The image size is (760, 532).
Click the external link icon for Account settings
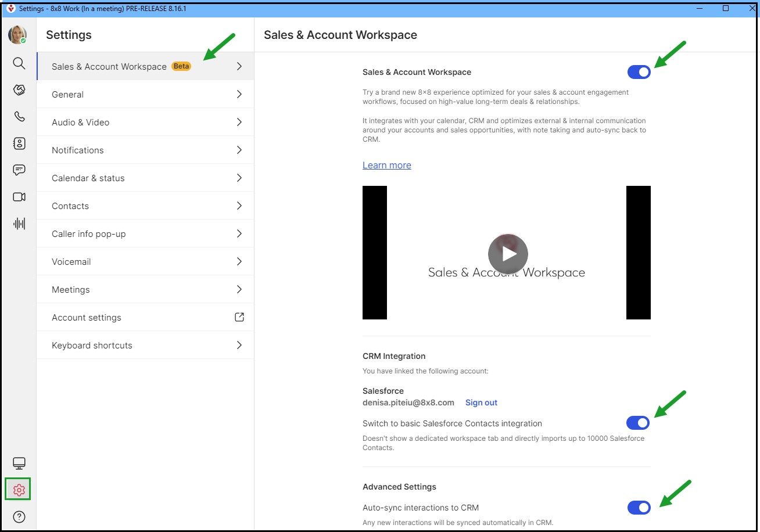point(239,317)
